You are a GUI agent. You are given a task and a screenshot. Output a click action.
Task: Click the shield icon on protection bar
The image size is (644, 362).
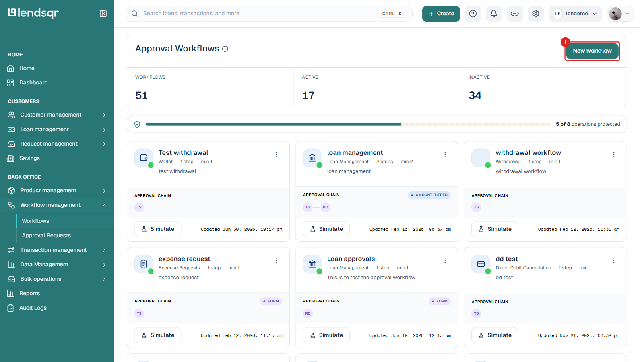pyautogui.click(x=137, y=124)
